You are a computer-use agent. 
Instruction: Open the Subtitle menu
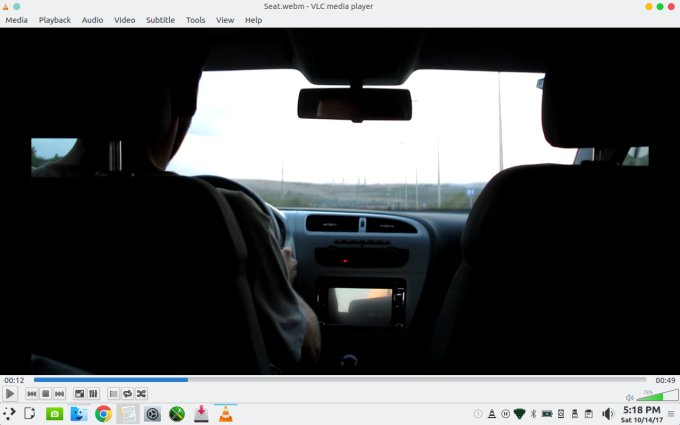point(160,20)
